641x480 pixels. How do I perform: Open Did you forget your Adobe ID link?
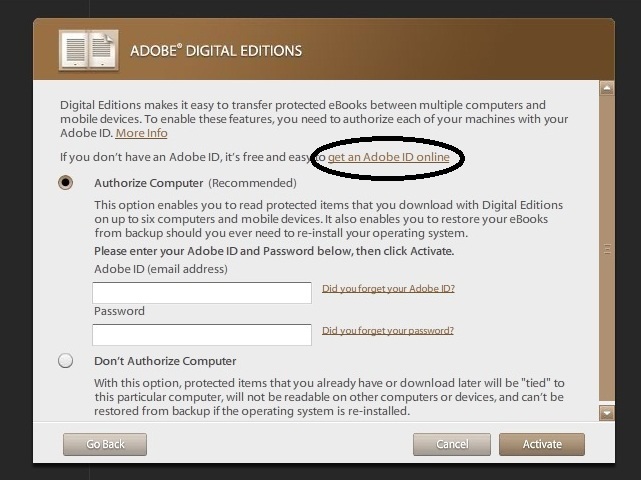click(388, 289)
